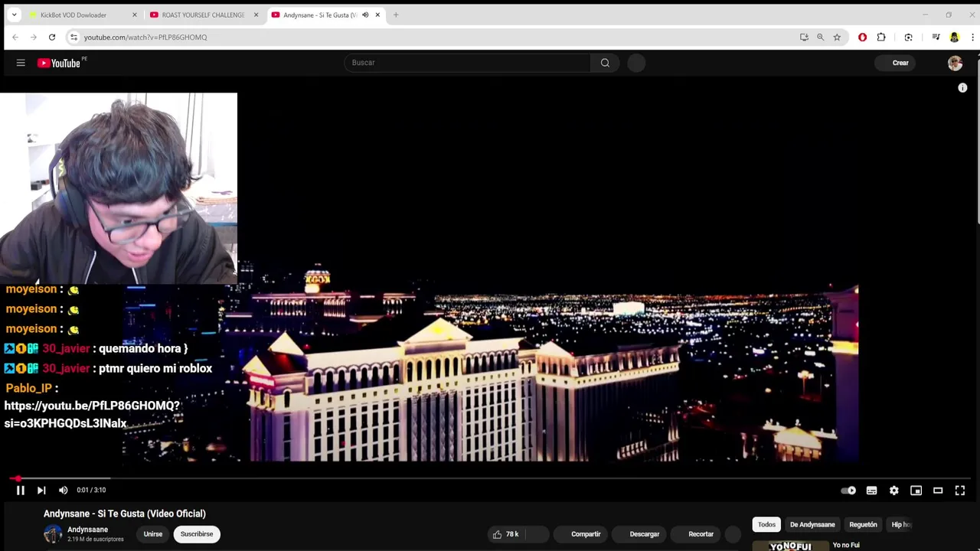The height and width of the screenshot is (551, 980).
Task: View site information icon
Action: coord(73,37)
